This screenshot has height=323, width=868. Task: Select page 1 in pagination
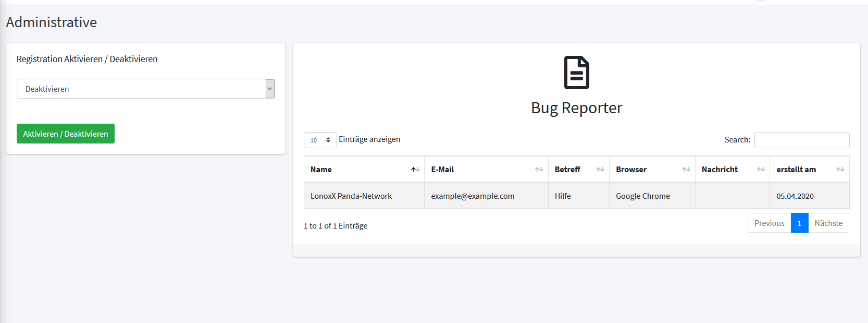(799, 223)
